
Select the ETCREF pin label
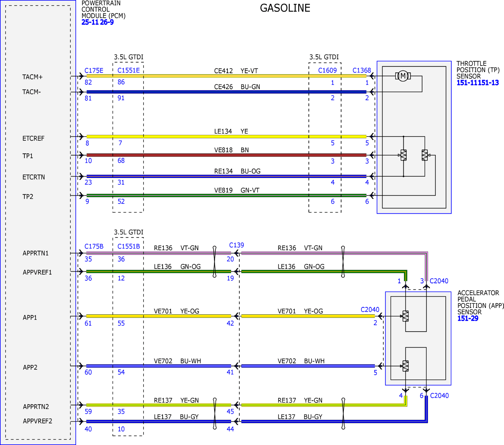click(33, 138)
